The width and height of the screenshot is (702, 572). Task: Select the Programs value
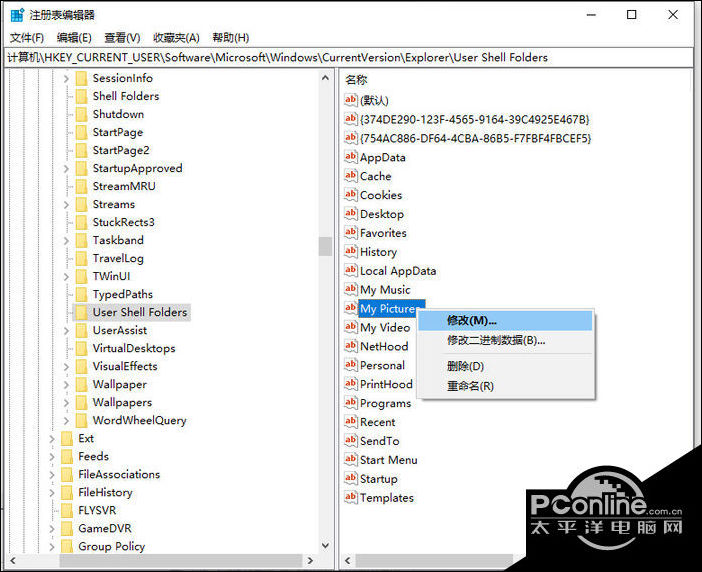click(x=385, y=403)
